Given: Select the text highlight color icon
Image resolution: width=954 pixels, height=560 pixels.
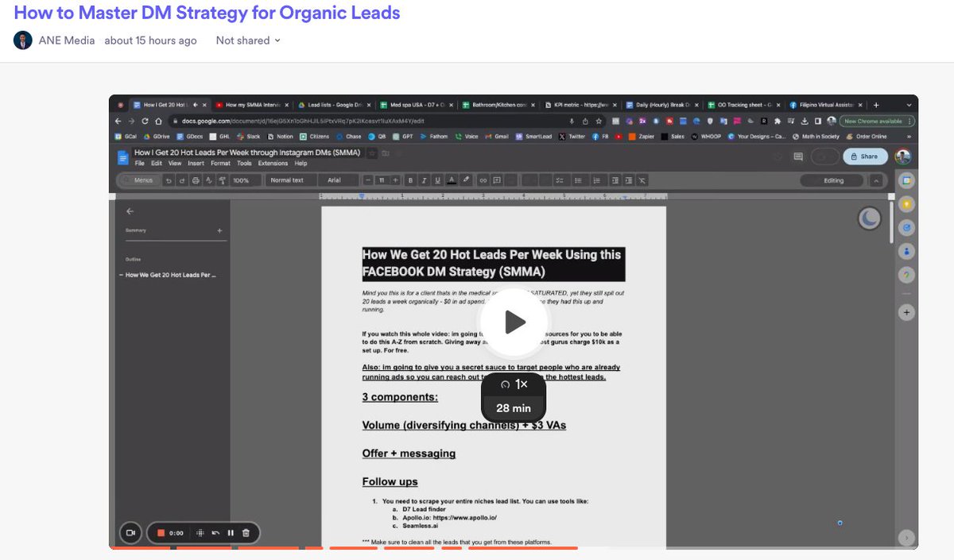Looking at the screenshot, I should coord(465,180).
